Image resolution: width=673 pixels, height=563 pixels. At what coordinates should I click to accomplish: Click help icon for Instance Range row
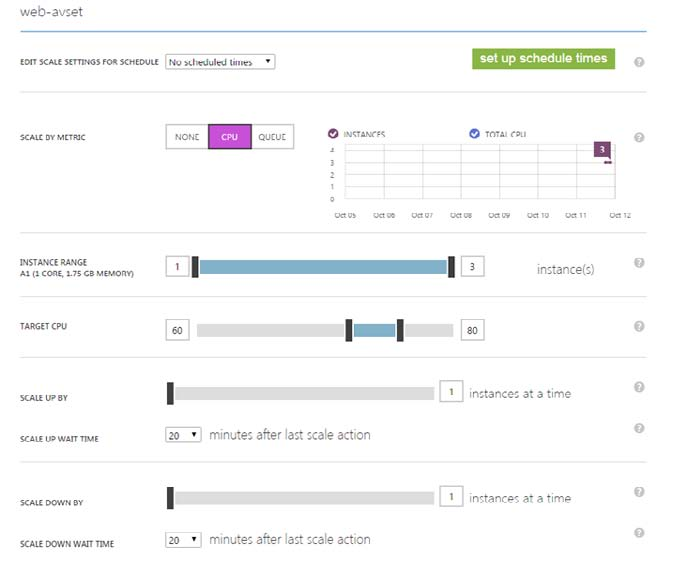point(639,263)
